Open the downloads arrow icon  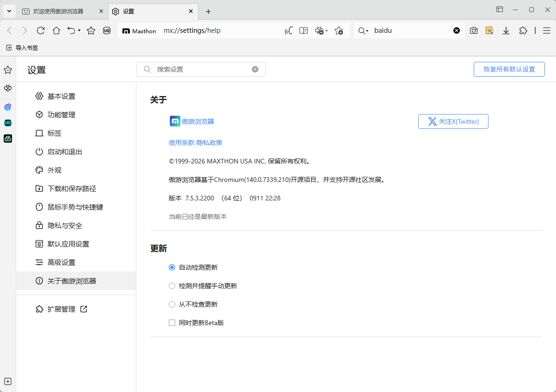(506, 30)
